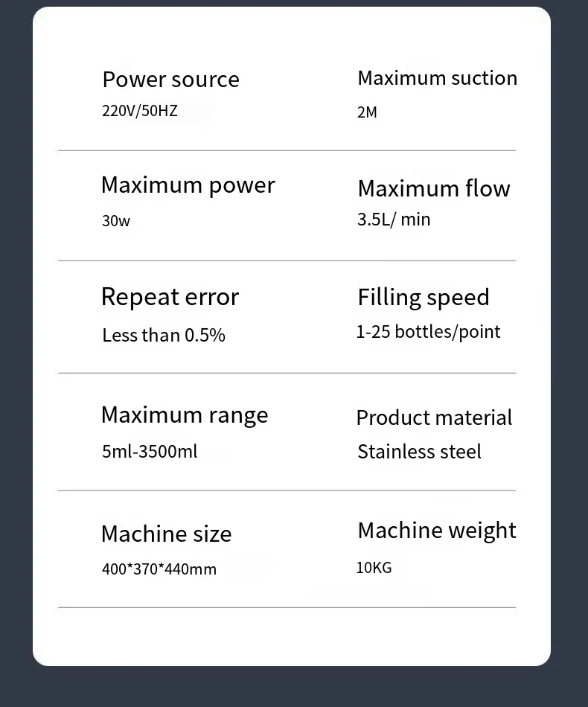Click the Machine weight label
Image resolution: width=588 pixels, height=707 pixels.
(x=436, y=531)
